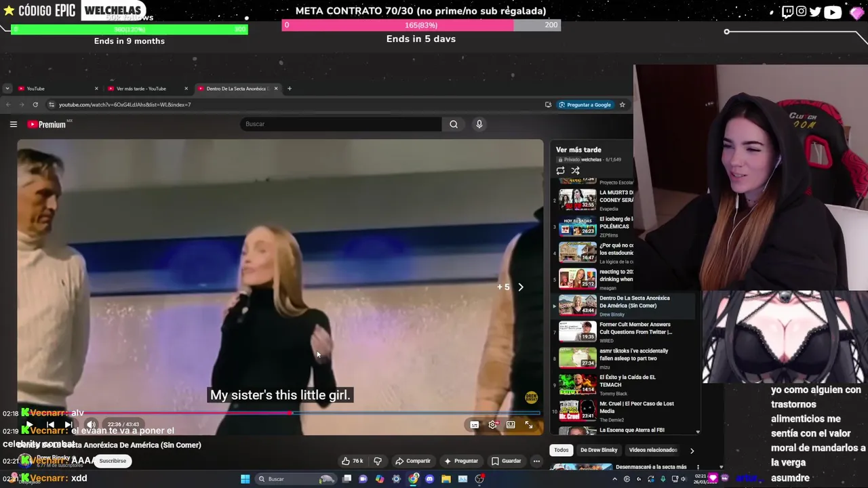Skip to previous video in playlist

[50, 425]
